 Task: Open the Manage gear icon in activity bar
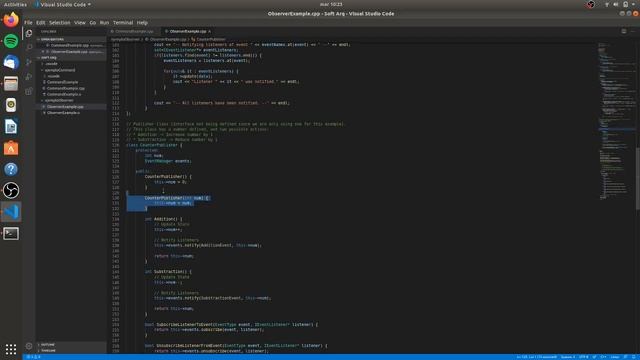coord(29,346)
